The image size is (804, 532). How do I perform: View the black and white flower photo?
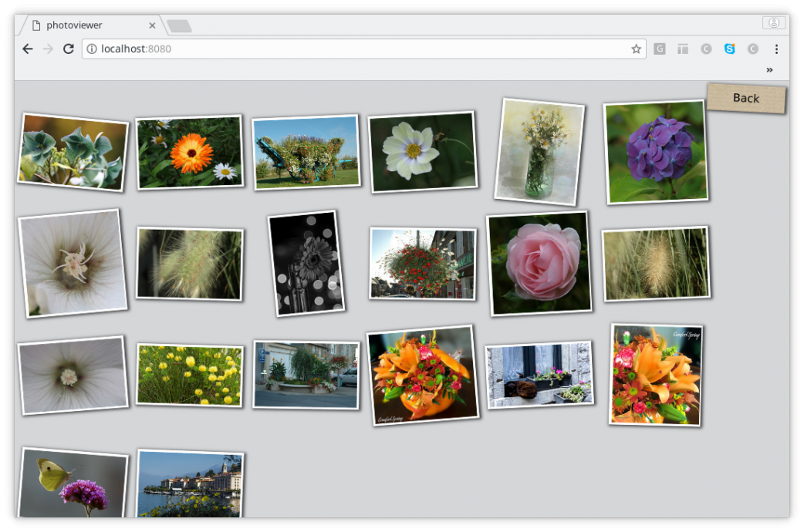[306, 264]
